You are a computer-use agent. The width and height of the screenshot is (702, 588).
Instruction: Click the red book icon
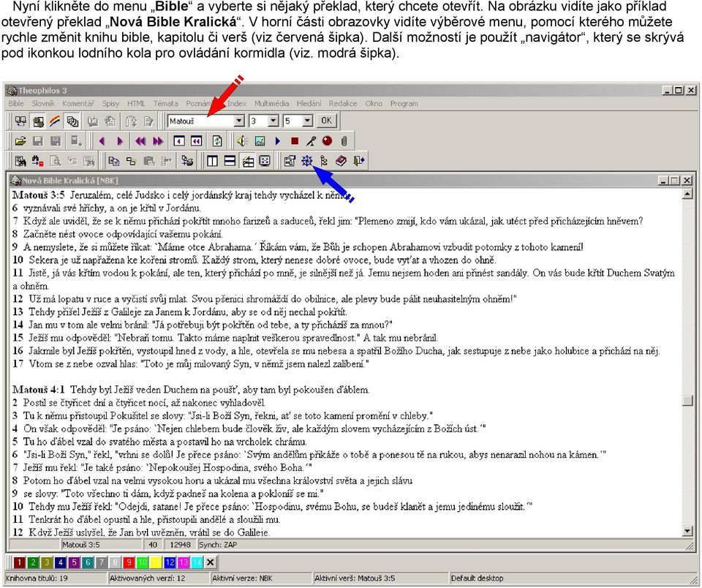(341, 161)
